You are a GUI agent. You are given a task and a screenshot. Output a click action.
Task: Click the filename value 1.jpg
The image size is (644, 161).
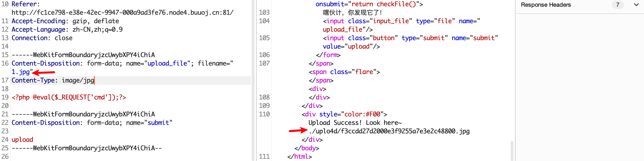point(21,72)
